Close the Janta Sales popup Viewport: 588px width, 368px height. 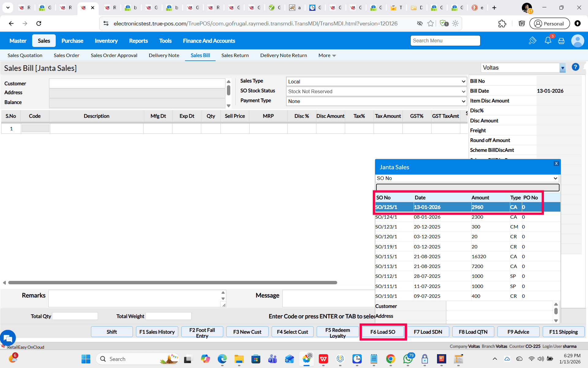coord(556,163)
